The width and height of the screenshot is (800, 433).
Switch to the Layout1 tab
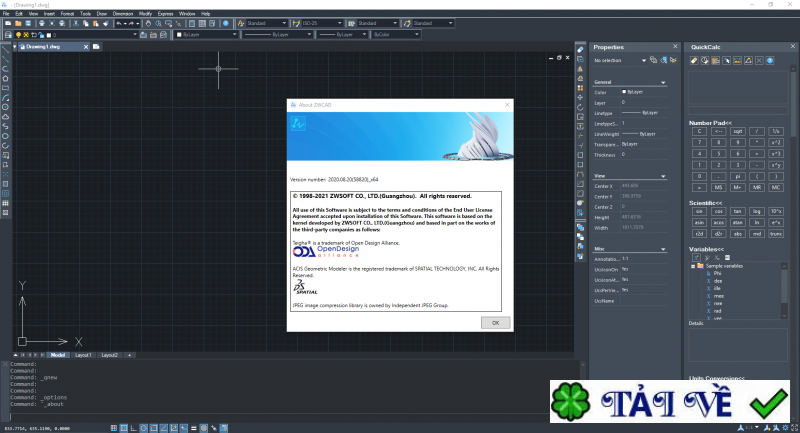pyautogui.click(x=82, y=355)
